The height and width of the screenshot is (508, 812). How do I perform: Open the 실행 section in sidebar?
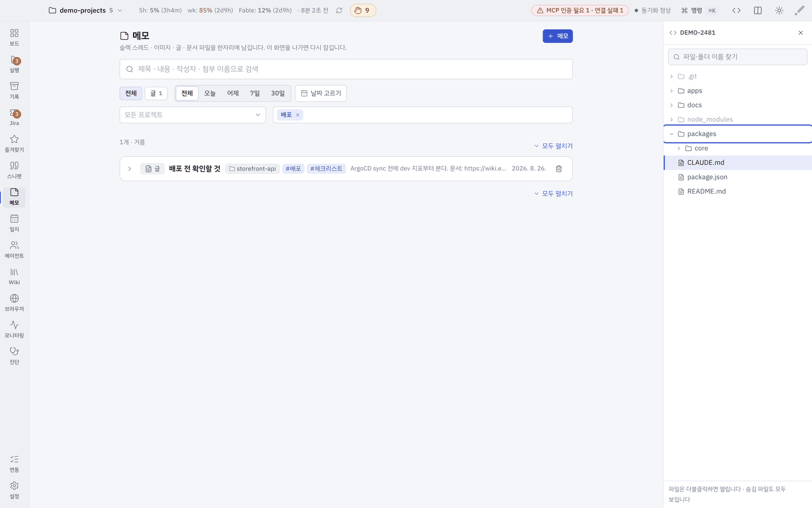14,64
